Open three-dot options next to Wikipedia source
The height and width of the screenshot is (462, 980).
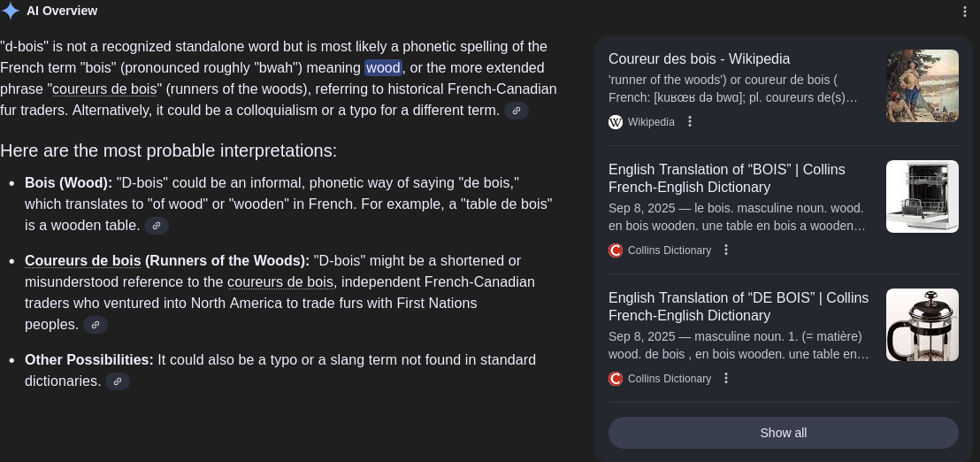tap(690, 122)
